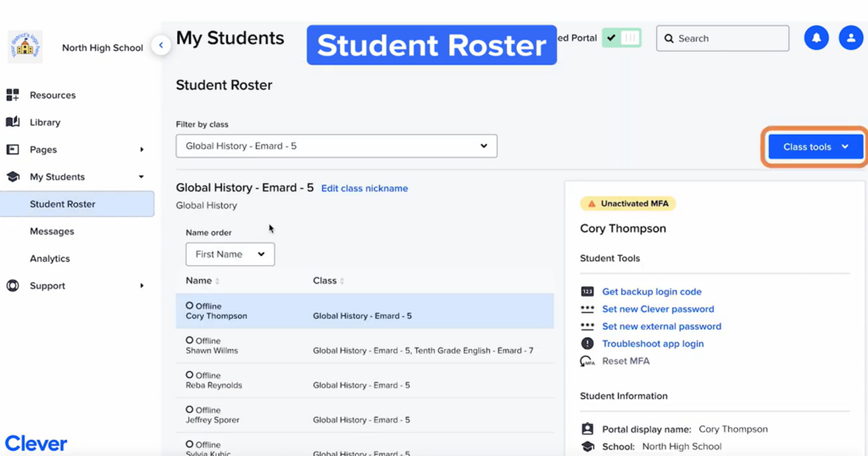Click the Resources grid icon in sidebar
The image size is (868, 456).
coord(13,95)
